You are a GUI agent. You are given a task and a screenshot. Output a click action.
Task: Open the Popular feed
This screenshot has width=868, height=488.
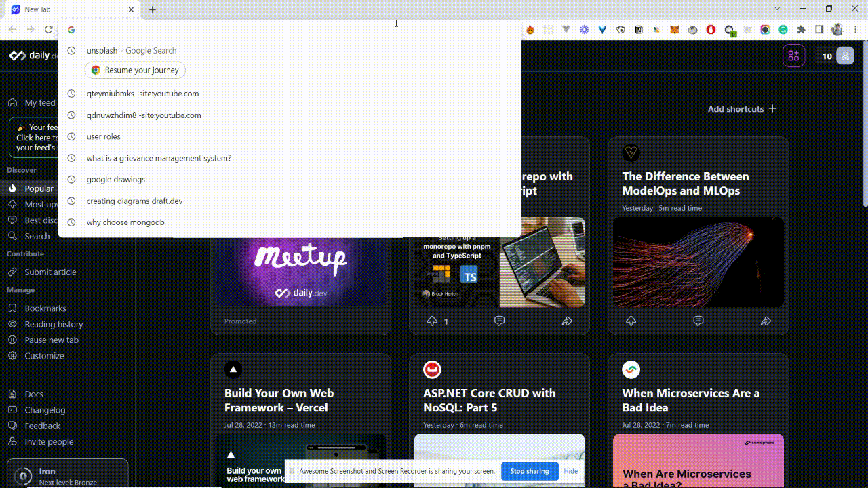31,188
